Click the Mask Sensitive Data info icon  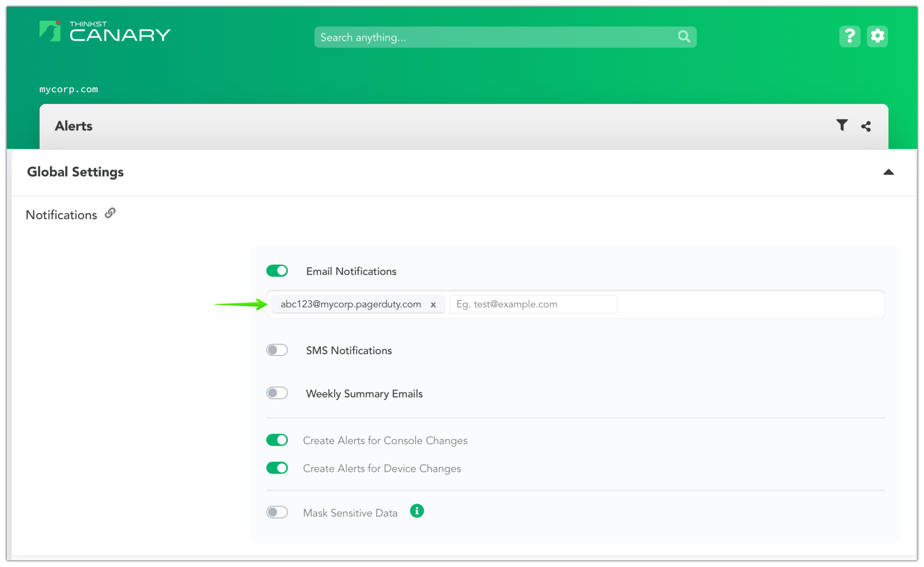click(x=417, y=511)
